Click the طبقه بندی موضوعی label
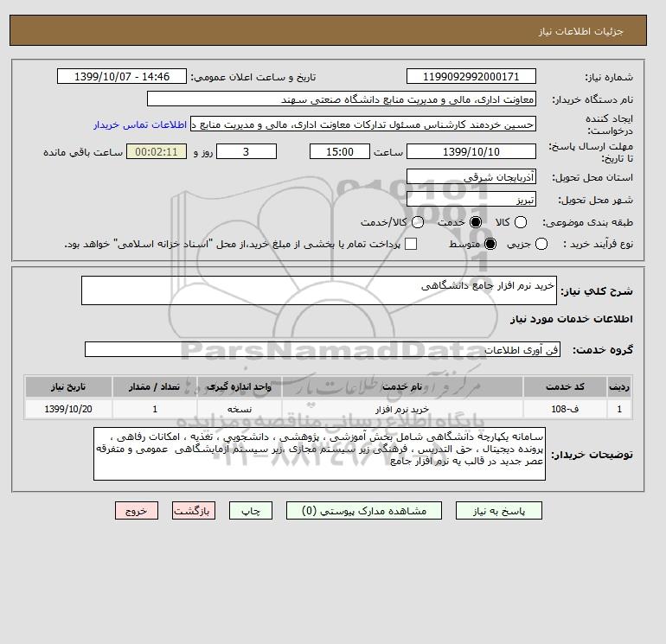The height and width of the screenshot is (644, 666). (587, 222)
